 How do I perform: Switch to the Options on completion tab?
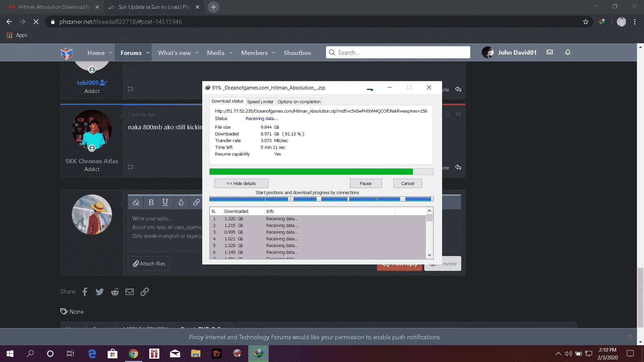coord(299,102)
